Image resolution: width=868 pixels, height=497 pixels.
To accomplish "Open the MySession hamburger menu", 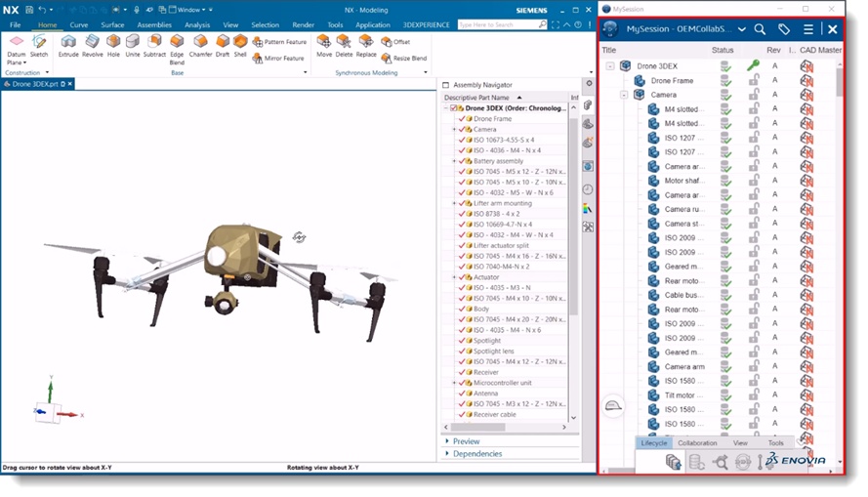I will click(x=808, y=29).
